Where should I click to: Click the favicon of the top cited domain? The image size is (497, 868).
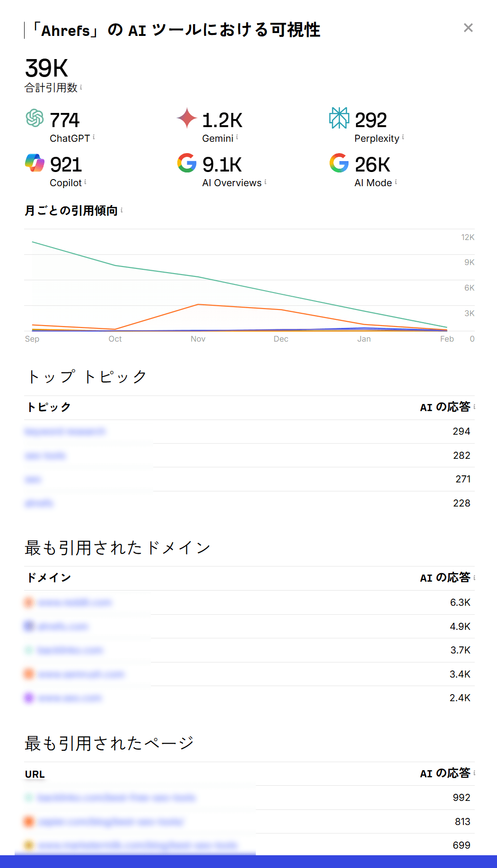coord(28,602)
